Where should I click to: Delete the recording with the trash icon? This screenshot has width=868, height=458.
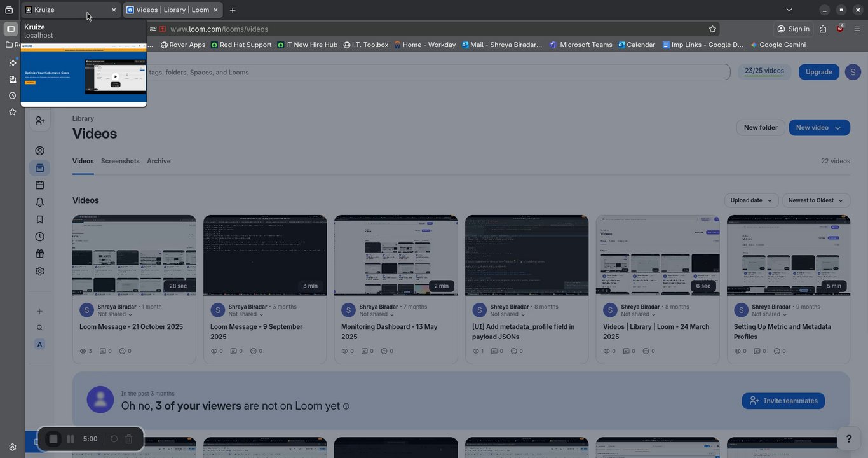[x=129, y=439]
